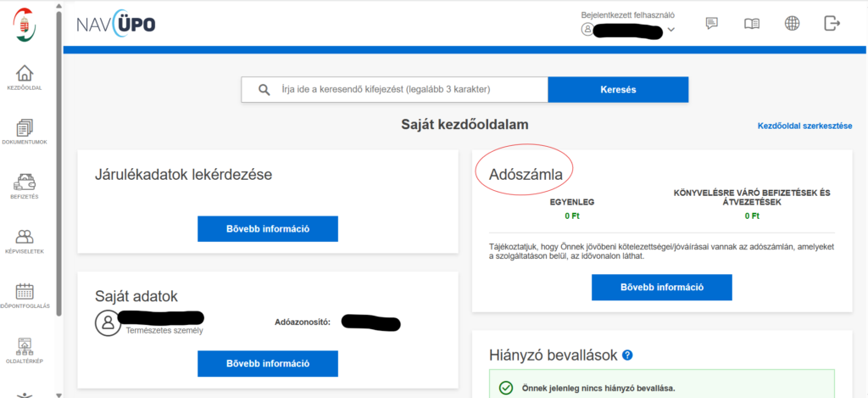The height and width of the screenshot is (398, 868).
Task: Click Bővebb információ in Adószámla card
Action: 661,287
